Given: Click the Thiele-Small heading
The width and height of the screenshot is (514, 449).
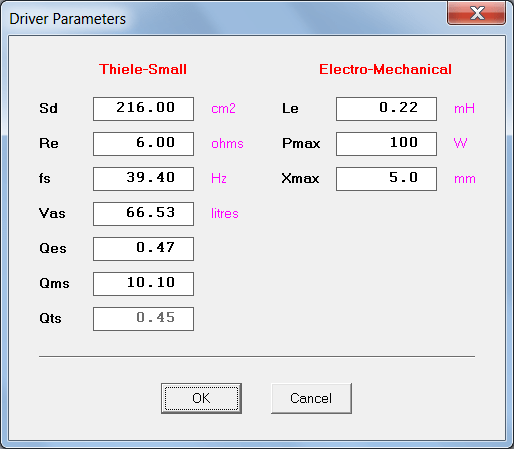Looking at the screenshot, I should (143, 69).
